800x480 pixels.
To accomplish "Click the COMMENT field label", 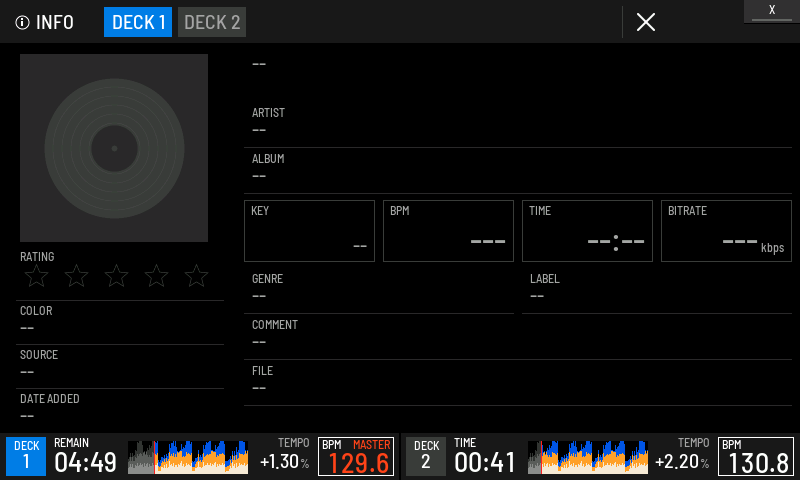I will coord(274,324).
